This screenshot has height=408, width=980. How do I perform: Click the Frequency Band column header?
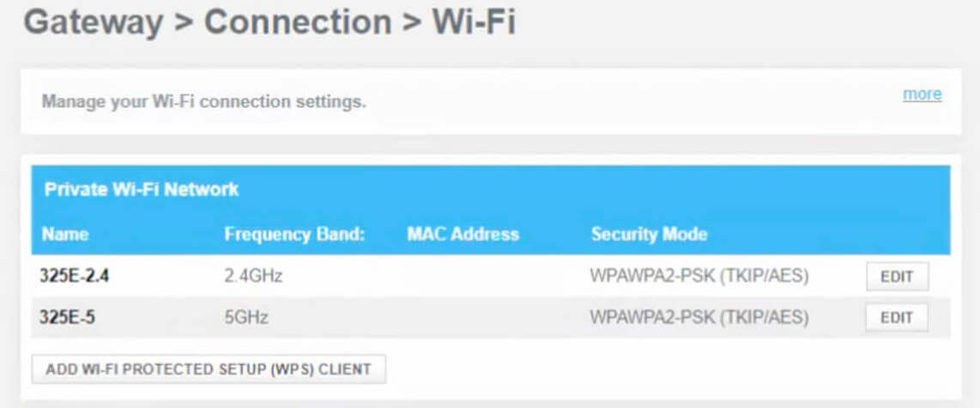(x=294, y=234)
